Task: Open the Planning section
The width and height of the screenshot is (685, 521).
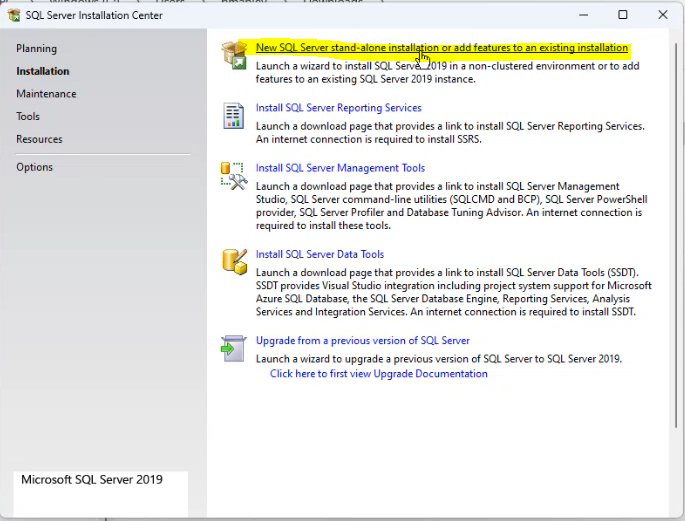Action: [x=37, y=48]
